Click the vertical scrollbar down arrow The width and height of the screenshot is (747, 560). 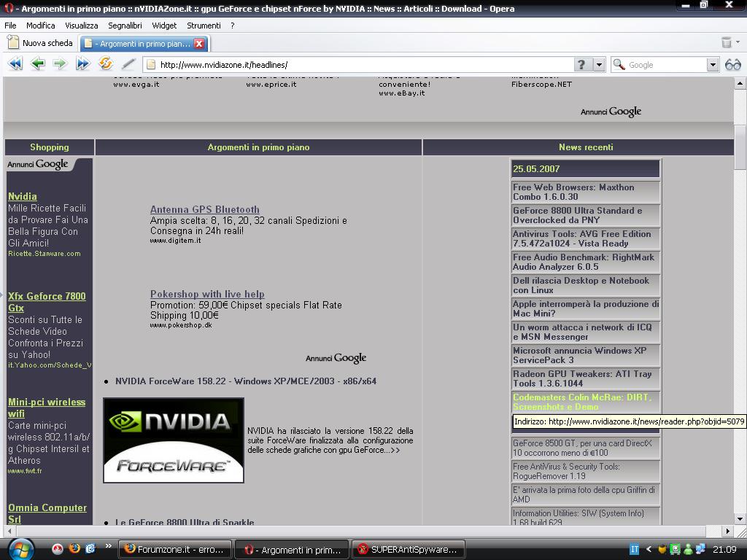740,519
